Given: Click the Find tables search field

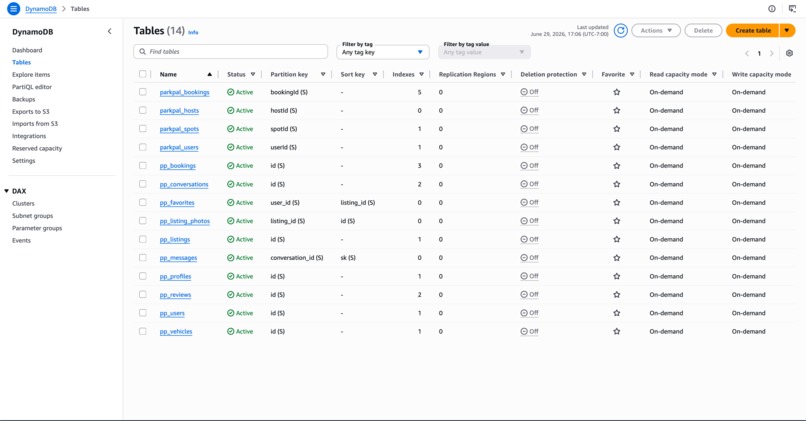Looking at the screenshot, I should coord(230,51).
